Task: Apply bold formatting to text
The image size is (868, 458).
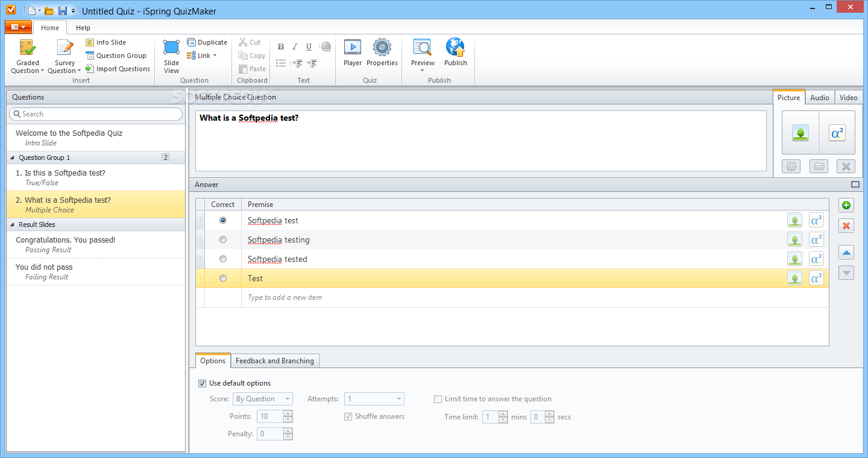Action: tap(281, 47)
